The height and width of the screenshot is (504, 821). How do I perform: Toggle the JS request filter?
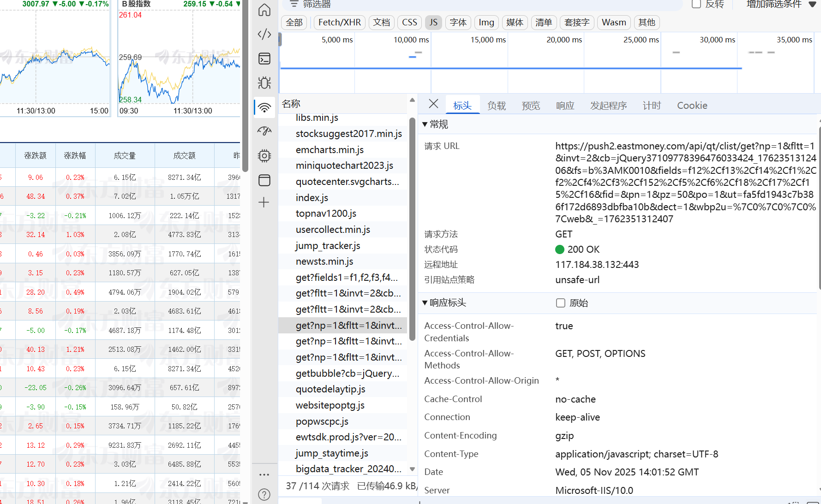click(x=433, y=23)
